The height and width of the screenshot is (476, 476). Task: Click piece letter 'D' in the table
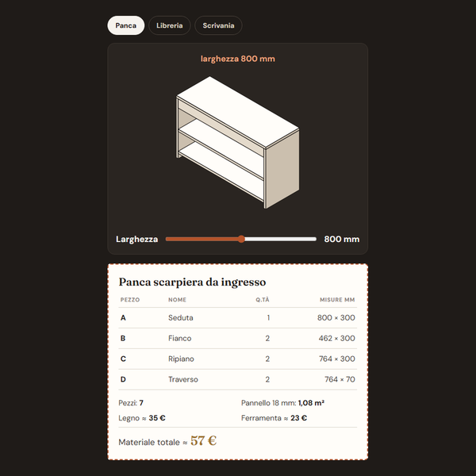tap(123, 379)
